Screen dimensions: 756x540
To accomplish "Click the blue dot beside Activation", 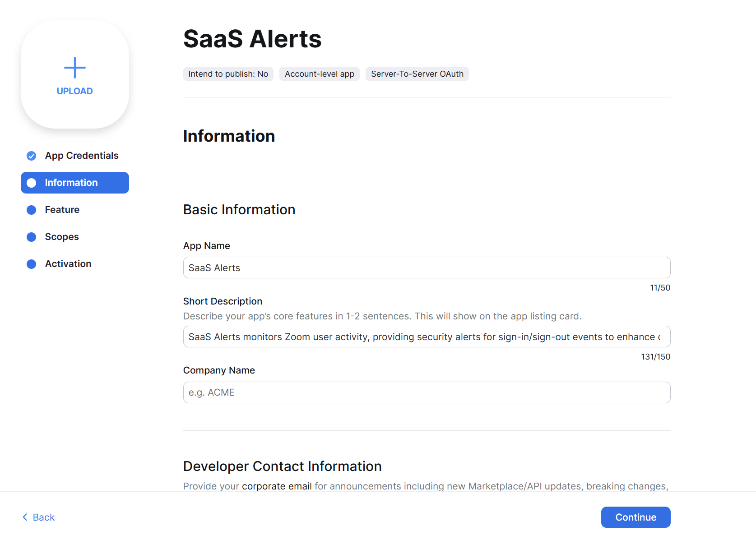I will 32,264.
